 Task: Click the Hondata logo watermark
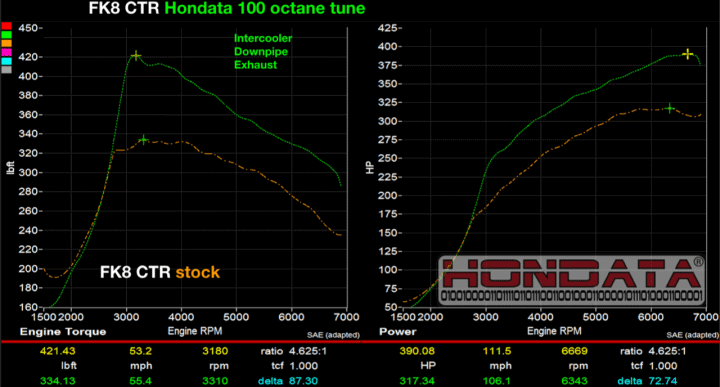point(571,280)
